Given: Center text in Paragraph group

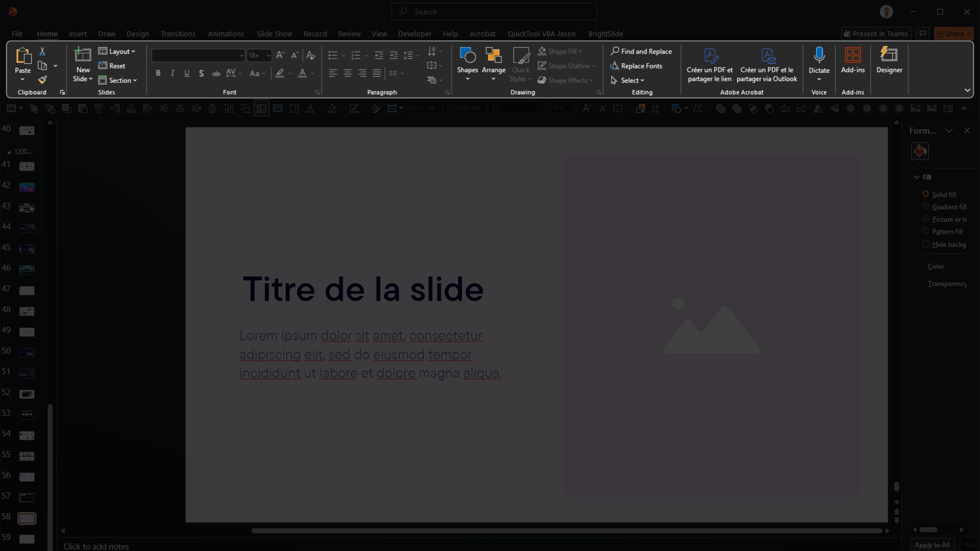Looking at the screenshot, I should coord(347,73).
